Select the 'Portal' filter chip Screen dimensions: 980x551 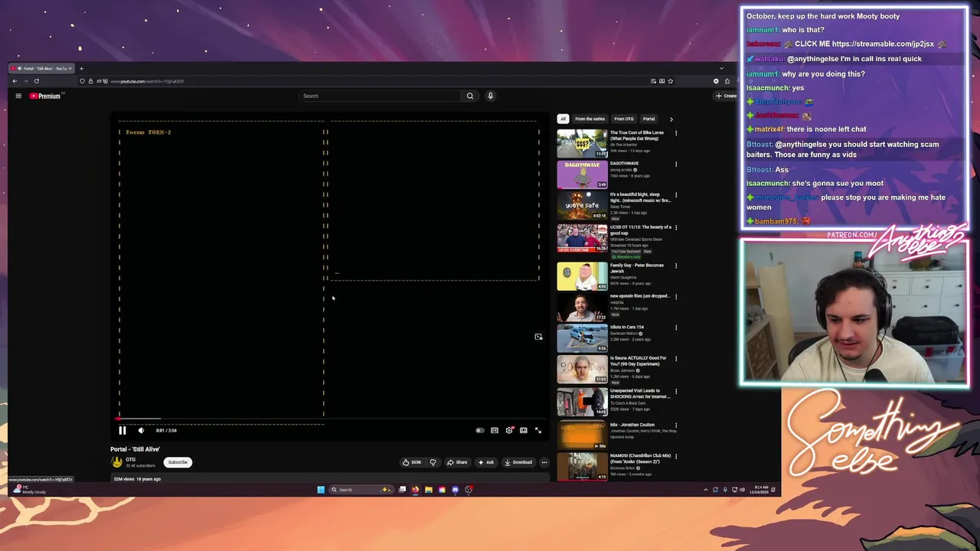tap(648, 119)
